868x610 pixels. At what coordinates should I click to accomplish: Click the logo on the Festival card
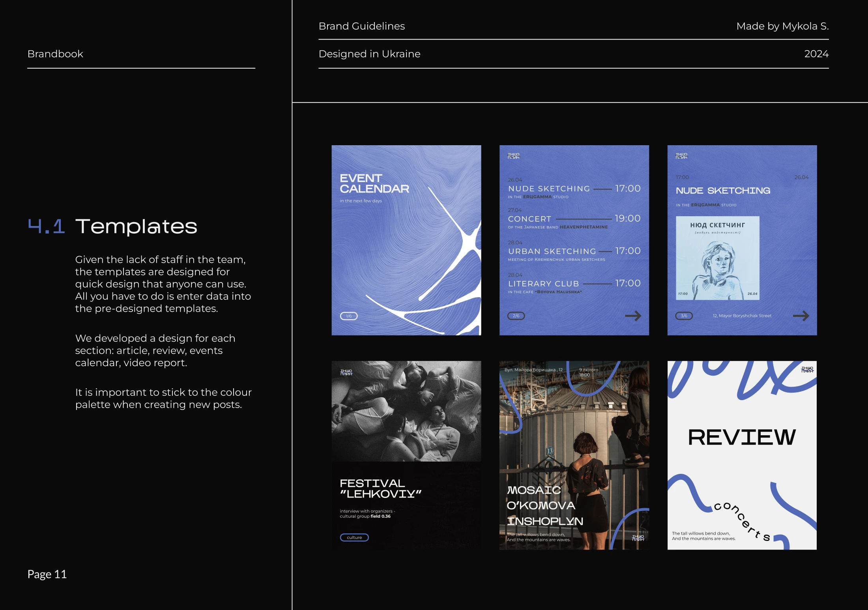point(346,372)
